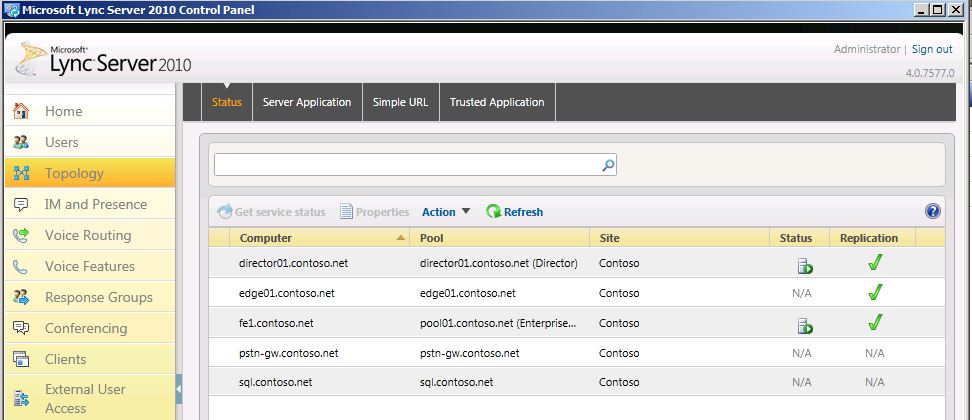Click the Users people icon
Screen dimensions: 972x420
(x=21, y=142)
